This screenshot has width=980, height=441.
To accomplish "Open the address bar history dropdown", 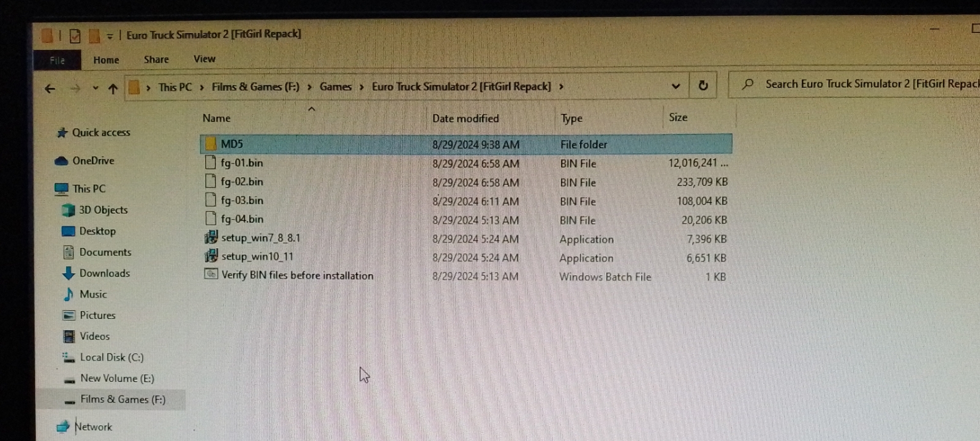I will pyautogui.click(x=676, y=86).
